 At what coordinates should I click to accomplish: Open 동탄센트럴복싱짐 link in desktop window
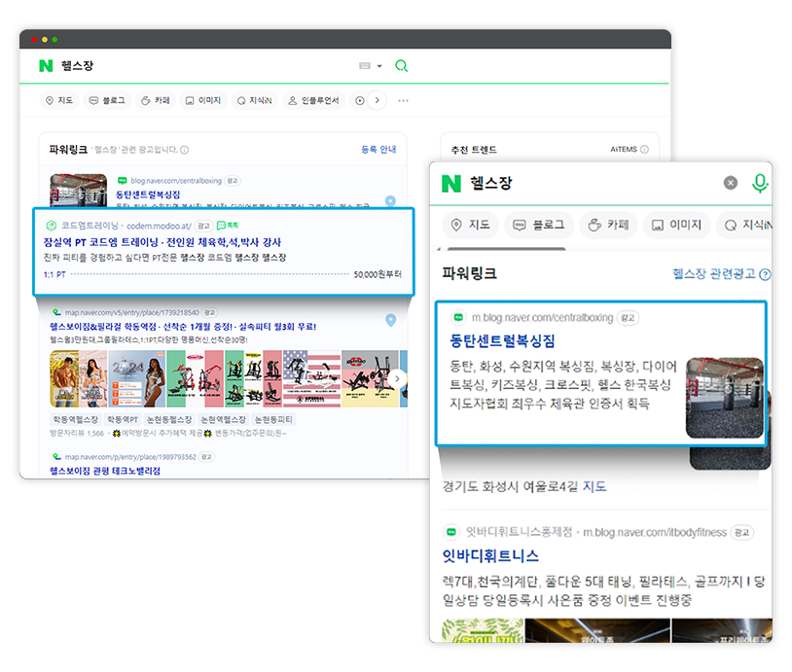pos(148,195)
